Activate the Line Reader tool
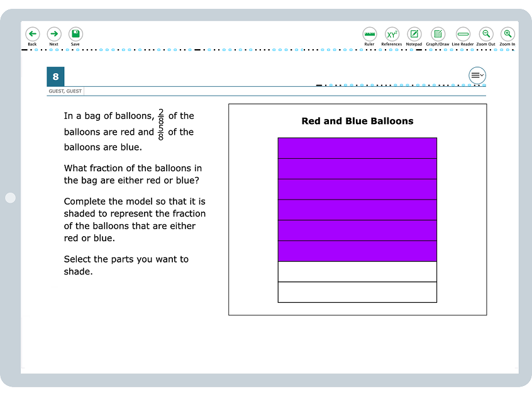The width and height of the screenshot is (532, 396). tap(463, 34)
